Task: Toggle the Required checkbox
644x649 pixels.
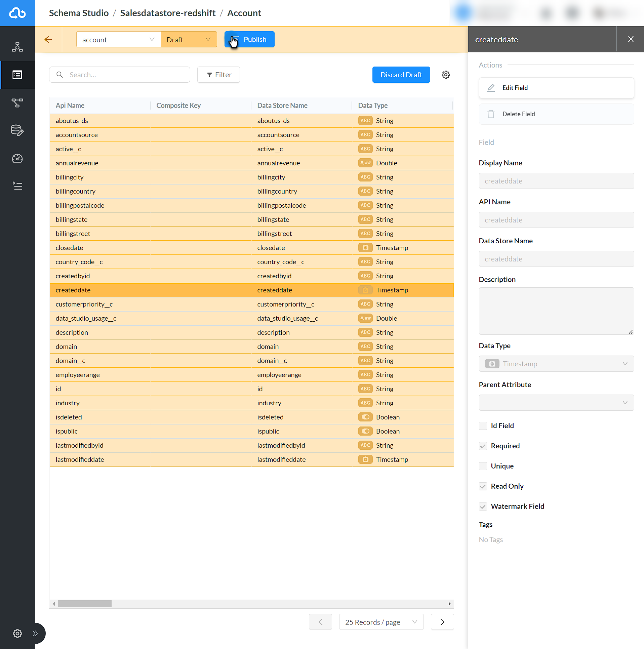Action: pos(483,446)
